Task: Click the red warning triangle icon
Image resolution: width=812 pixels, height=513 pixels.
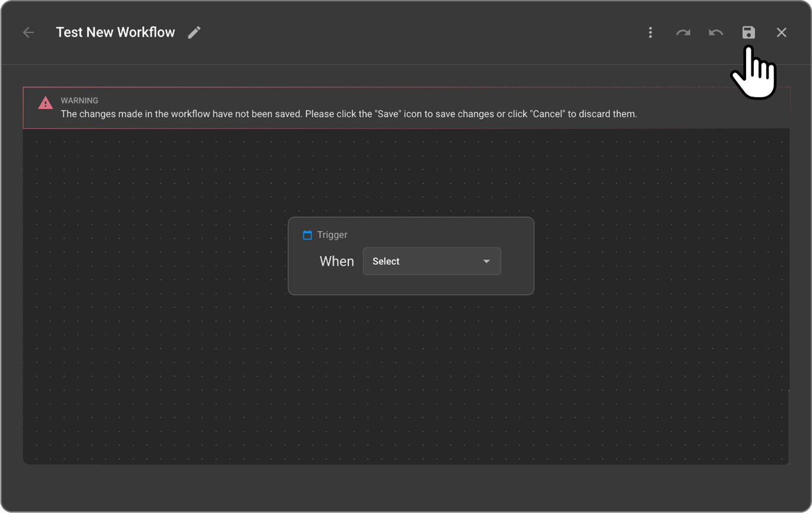Action: [45, 103]
